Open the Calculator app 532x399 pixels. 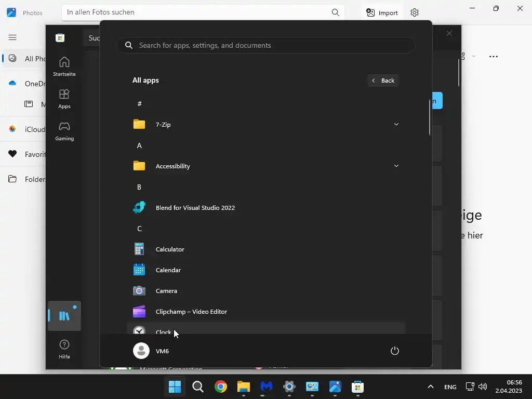click(265, 249)
